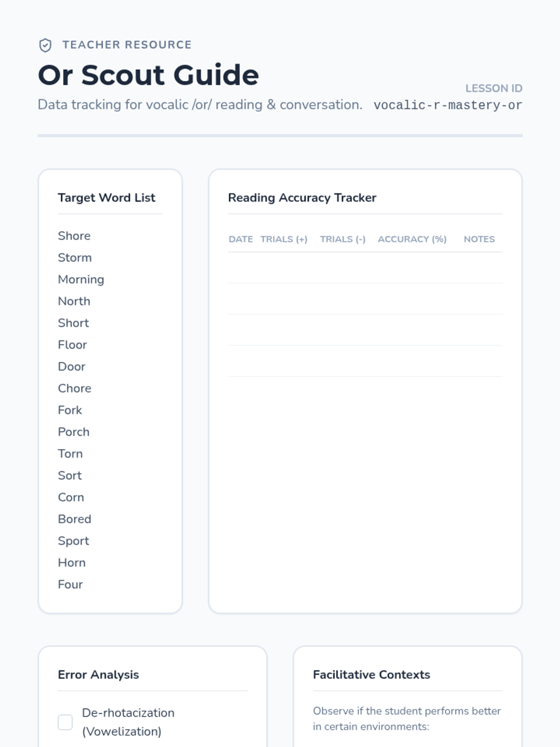The image size is (560, 747).
Task: Click the ACCURACY (%) column header
Action: (412, 239)
